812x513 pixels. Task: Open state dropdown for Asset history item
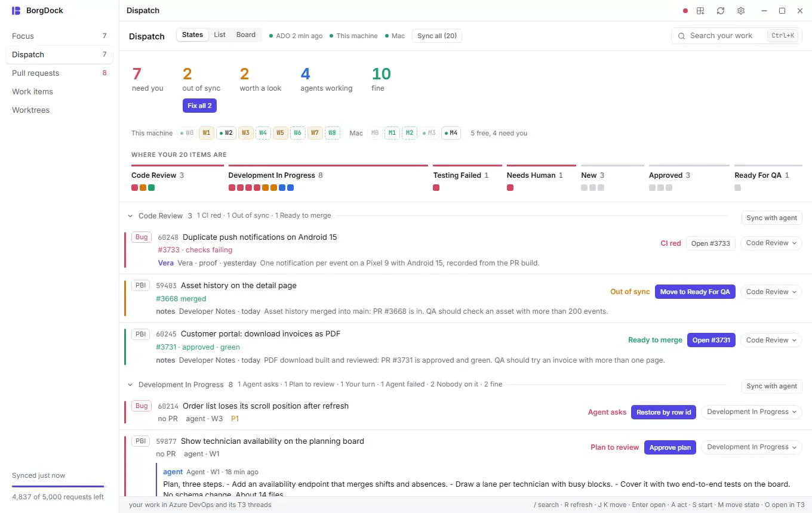[x=771, y=292]
